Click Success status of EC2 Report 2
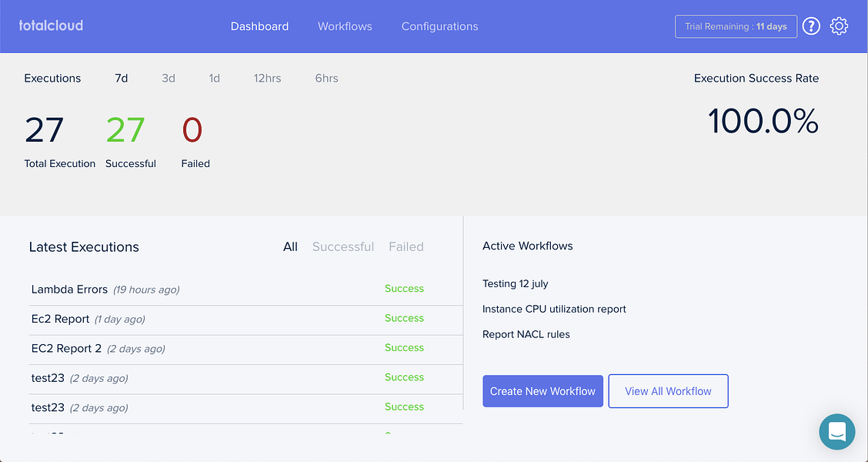Image resolution: width=868 pixels, height=462 pixels. click(x=404, y=348)
